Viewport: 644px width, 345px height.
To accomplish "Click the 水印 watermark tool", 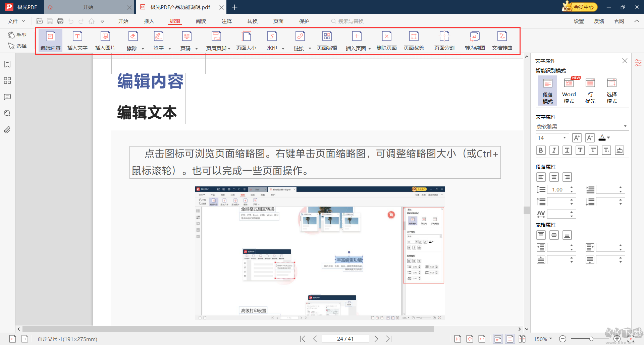I will tap(272, 41).
